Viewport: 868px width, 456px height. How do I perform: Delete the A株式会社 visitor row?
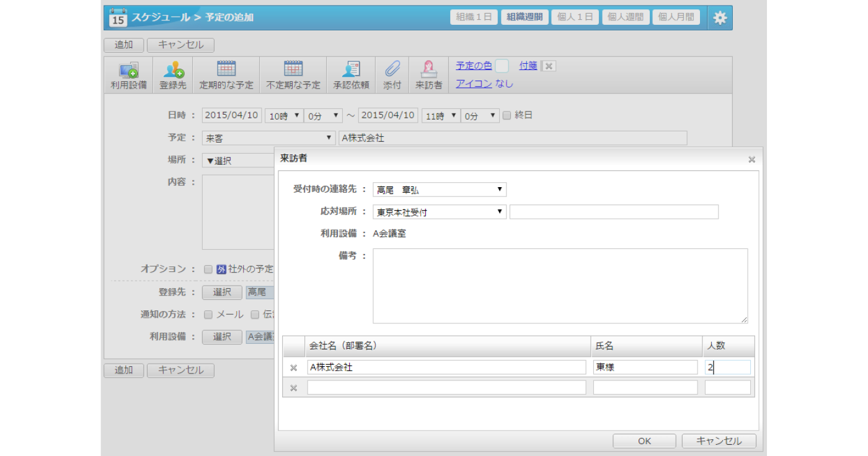294,368
